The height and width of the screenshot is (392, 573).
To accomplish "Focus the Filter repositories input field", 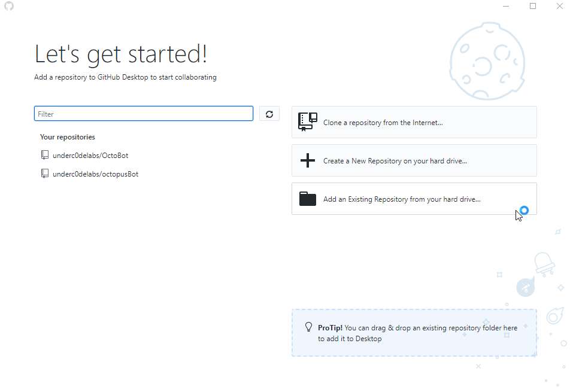I will click(x=144, y=114).
